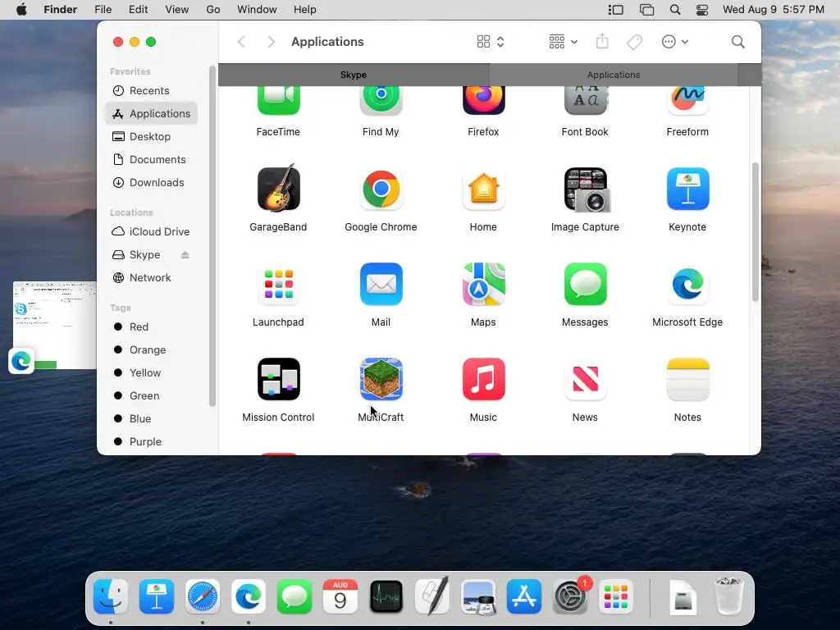Click the FaceTime app icon
Viewport: 840px width, 630px height.
point(279,101)
